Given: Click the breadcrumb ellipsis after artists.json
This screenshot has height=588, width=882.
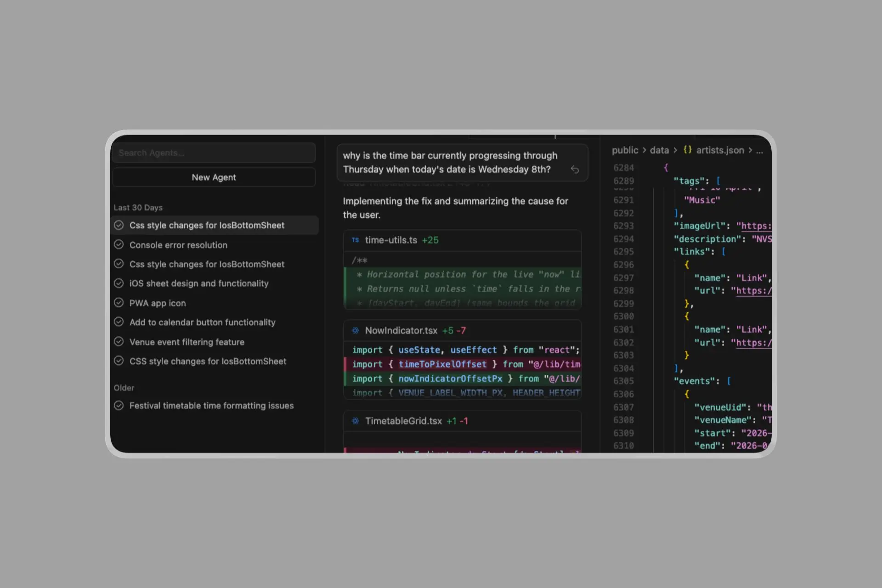Looking at the screenshot, I should [759, 151].
